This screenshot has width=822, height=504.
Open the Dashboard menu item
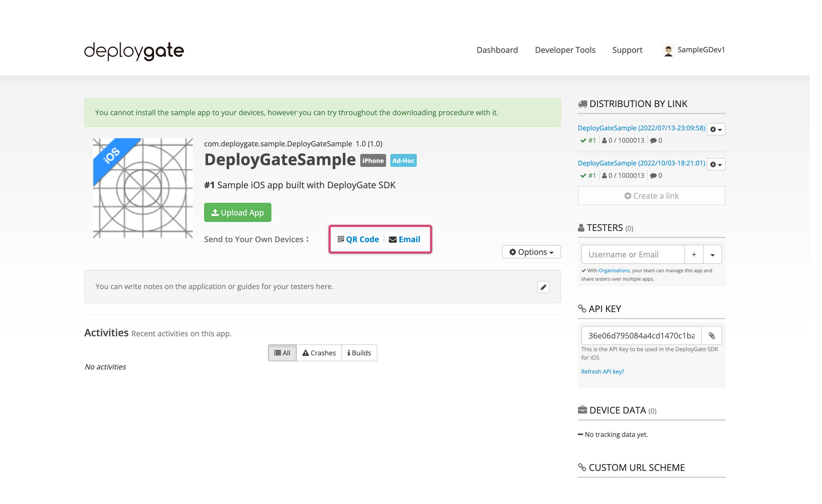497,50
